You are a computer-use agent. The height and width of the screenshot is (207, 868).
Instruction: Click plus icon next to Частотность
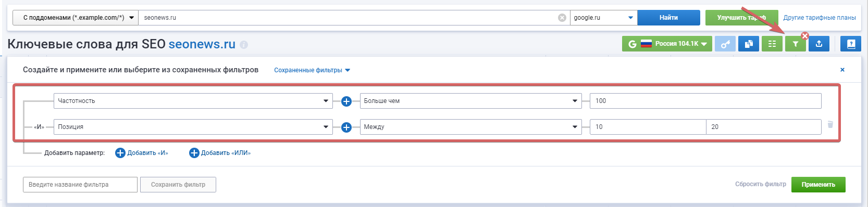pyautogui.click(x=346, y=101)
